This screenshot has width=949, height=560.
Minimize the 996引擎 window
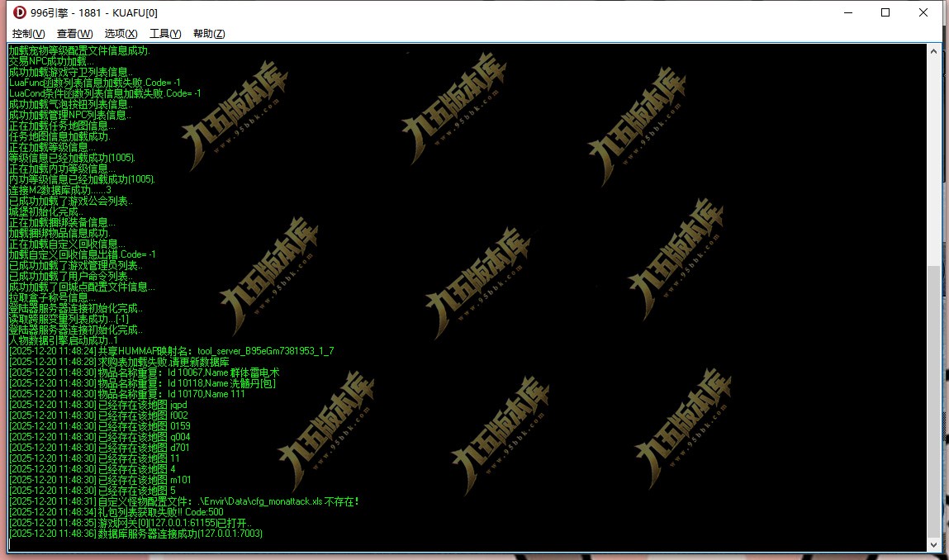pyautogui.click(x=848, y=12)
